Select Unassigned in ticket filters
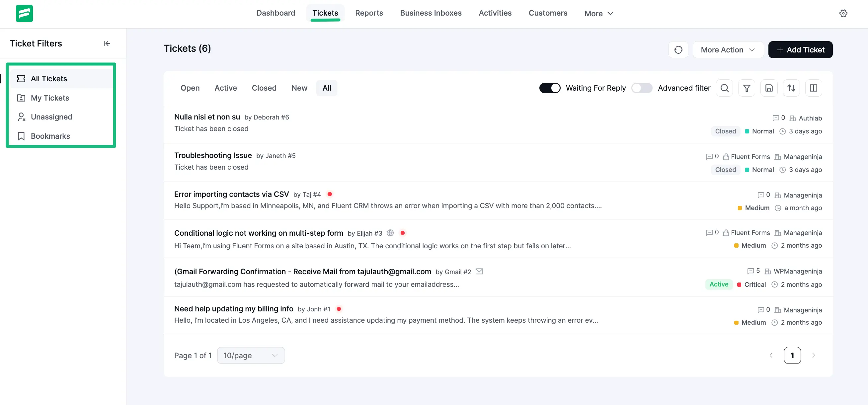The image size is (868, 405). 51,117
